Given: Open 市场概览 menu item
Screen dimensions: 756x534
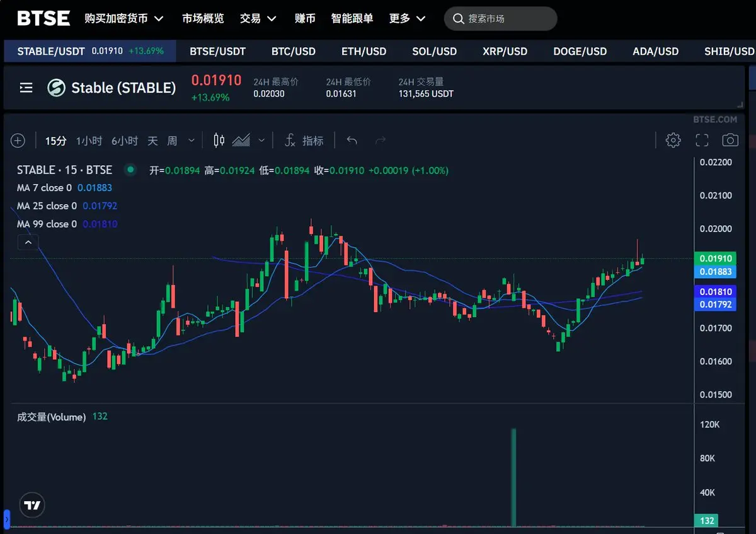Looking at the screenshot, I should [203, 18].
